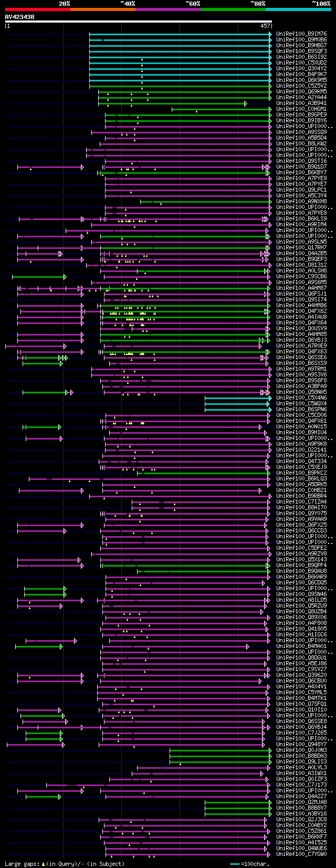The height and width of the screenshot is (868, 336).
Task: Click the UniRef100_Q0J0N3 entry
Action: click(301, 750)
